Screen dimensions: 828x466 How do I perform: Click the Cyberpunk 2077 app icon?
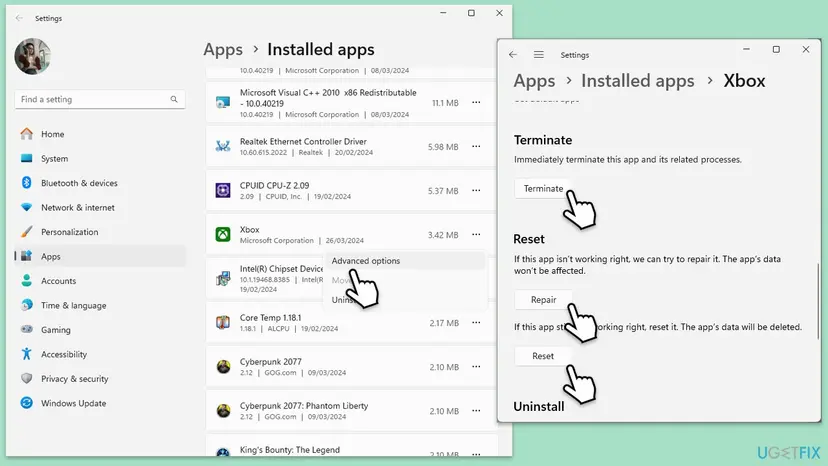[x=223, y=367]
